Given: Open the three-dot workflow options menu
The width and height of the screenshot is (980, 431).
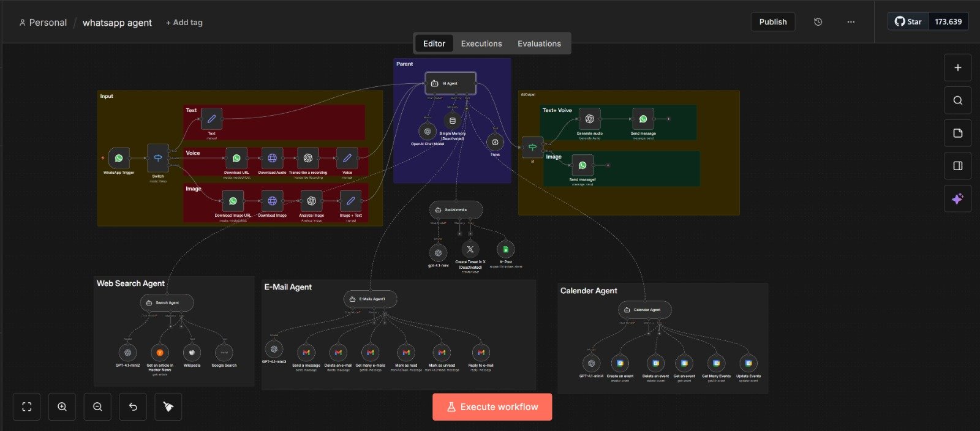Looking at the screenshot, I should (851, 22).
